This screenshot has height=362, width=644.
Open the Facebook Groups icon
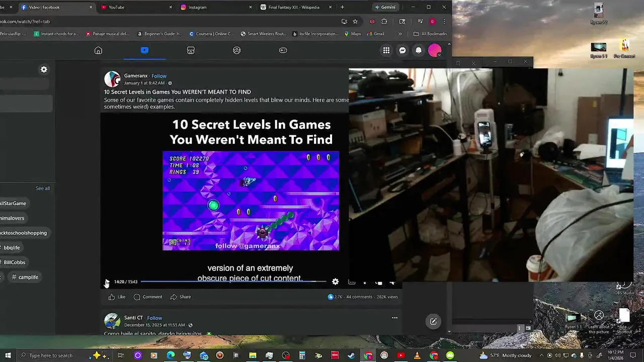pyautogui.click(x=237, y=50)
